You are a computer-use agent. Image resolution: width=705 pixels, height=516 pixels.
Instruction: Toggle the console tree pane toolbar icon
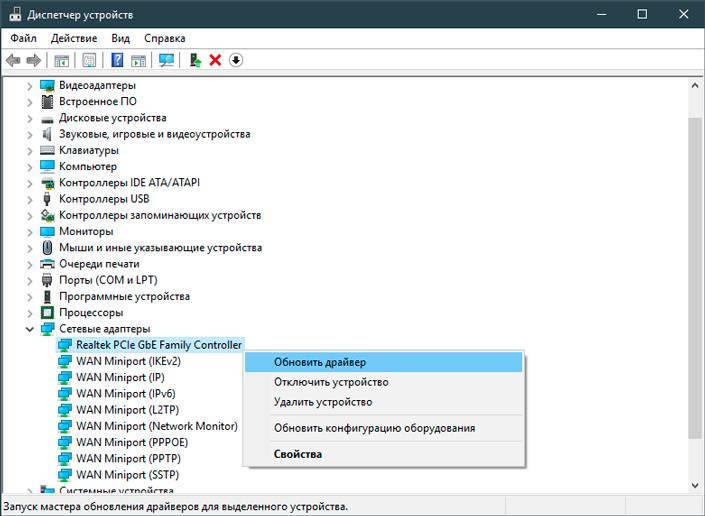(x=61, y=60)
